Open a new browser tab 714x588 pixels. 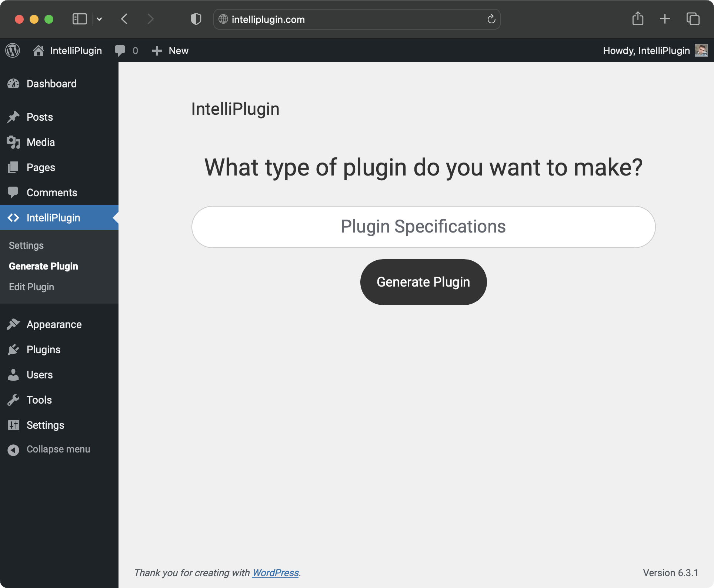pos(665,19)
